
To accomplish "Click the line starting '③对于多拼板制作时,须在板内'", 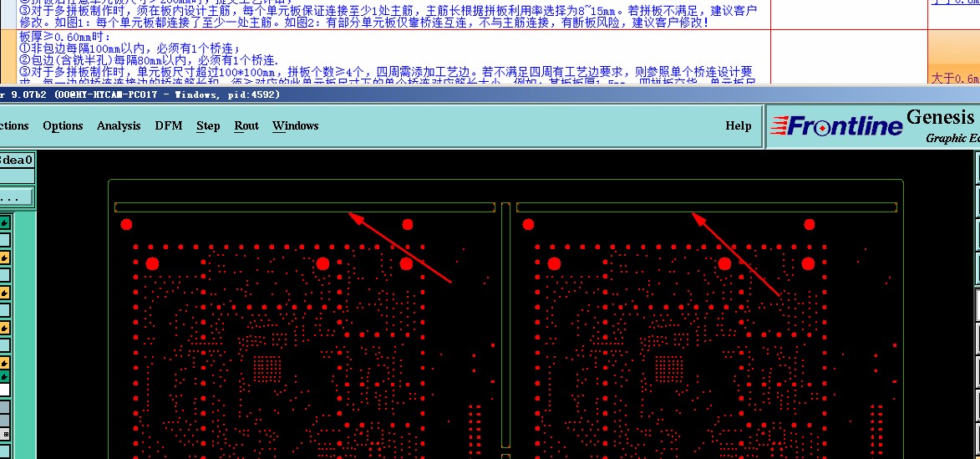I will [388, 11].
